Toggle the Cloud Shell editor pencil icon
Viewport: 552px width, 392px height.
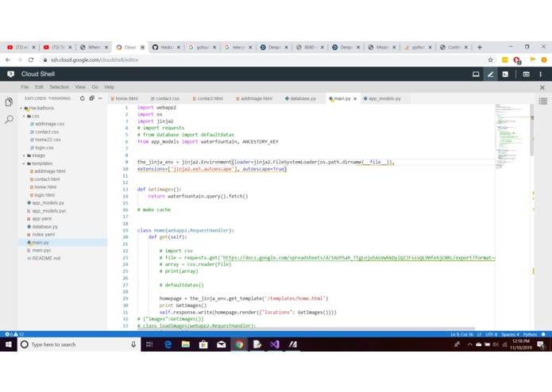[x=490, y=74]
